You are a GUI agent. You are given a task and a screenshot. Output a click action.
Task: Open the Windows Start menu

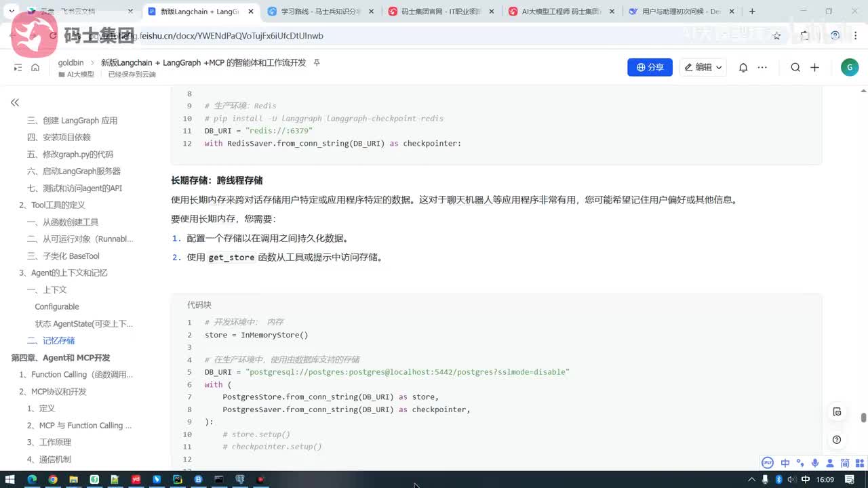10,479
